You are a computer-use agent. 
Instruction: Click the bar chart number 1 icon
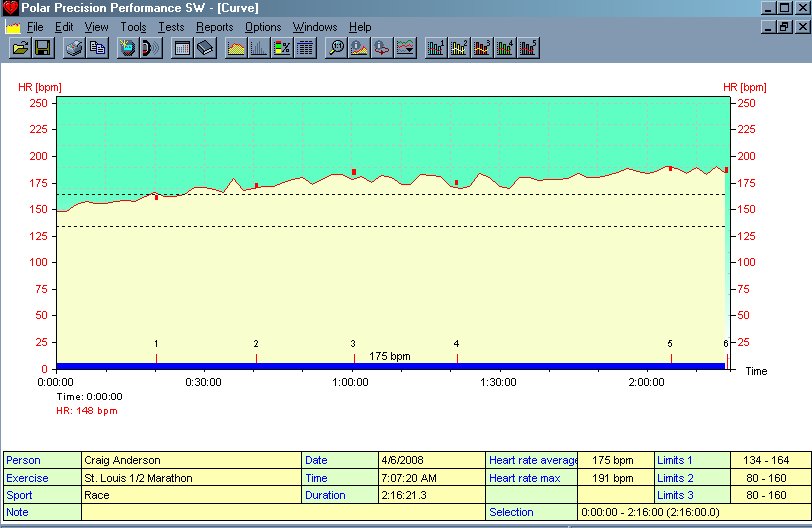(x=436, y=48)
